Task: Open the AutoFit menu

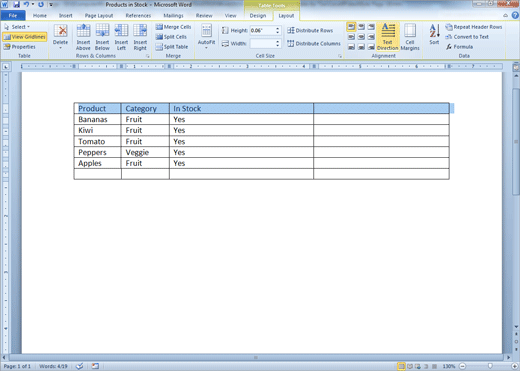Action: point(206,37)
